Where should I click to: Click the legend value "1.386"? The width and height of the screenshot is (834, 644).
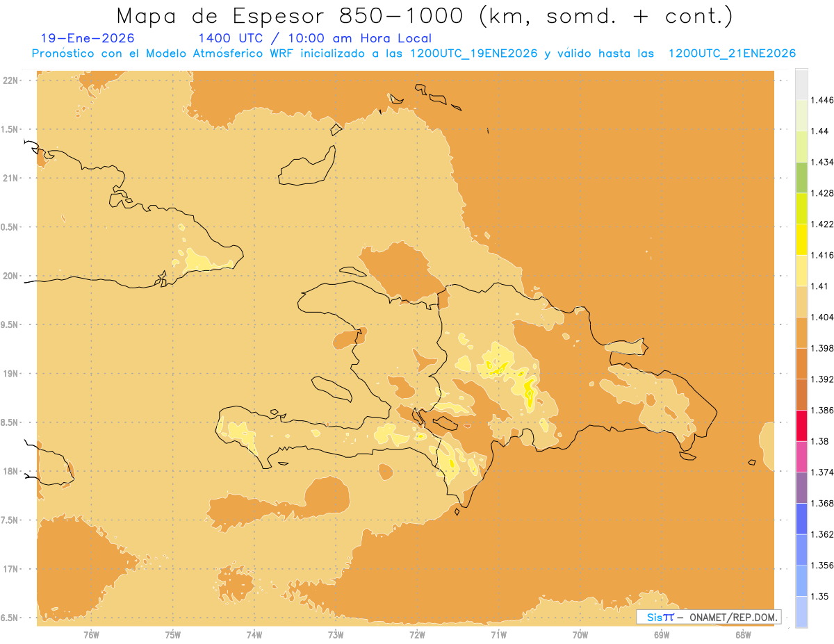point(822,410)
